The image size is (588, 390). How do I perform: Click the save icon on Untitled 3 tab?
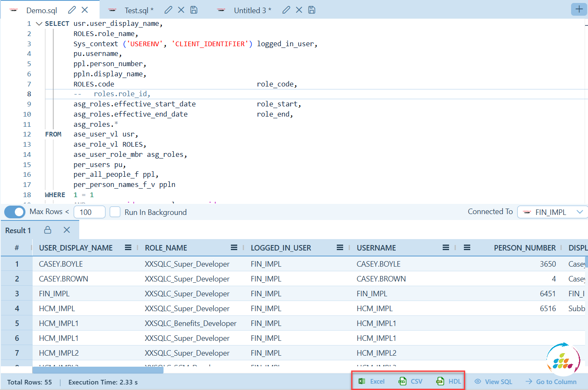[311, 10]
